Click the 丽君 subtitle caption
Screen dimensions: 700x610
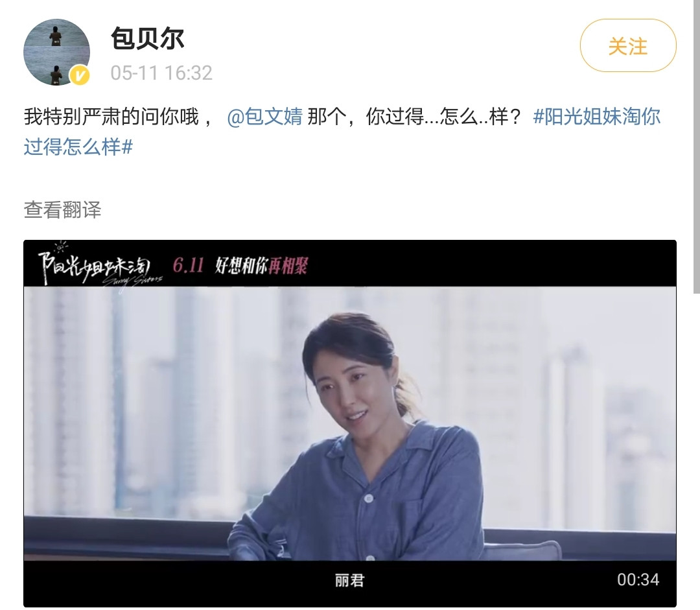350,581
